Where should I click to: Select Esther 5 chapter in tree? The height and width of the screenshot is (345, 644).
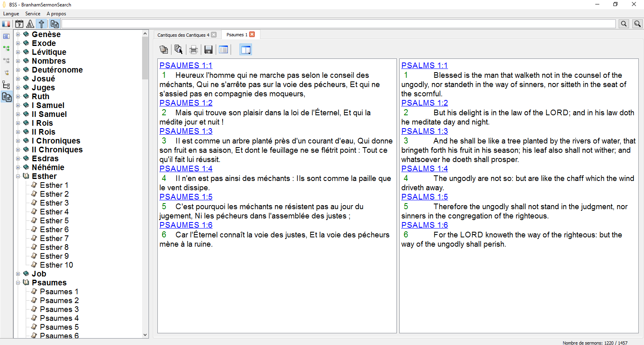pyautogui.click(x=54, y=220)
